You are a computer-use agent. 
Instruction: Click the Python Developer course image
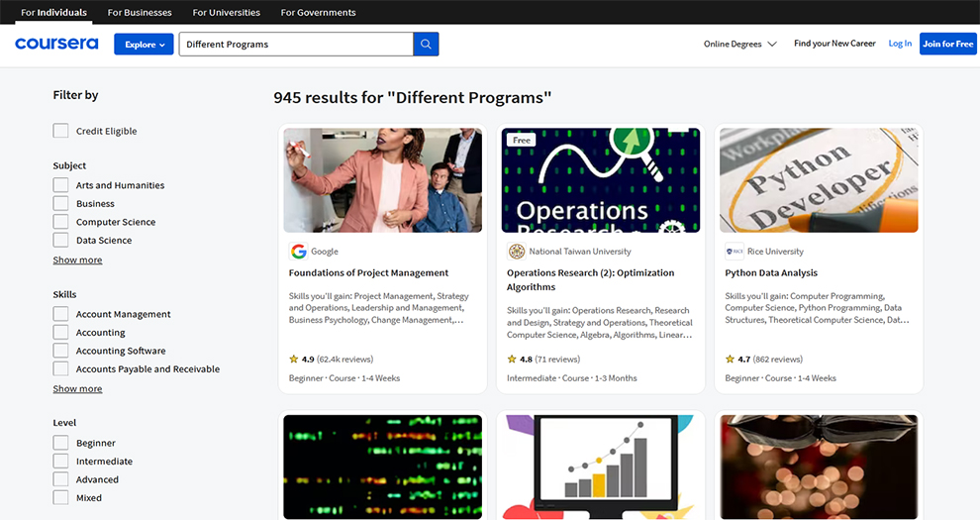(x=819, y=180)
